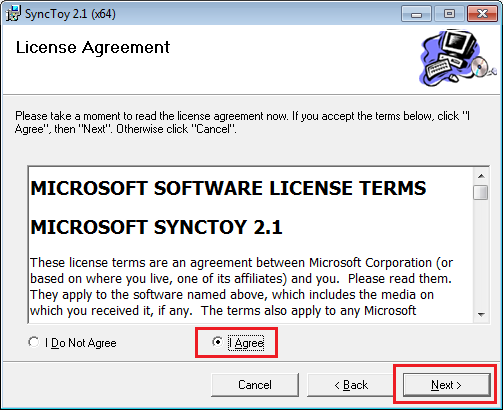Click the Cancel button
Viewport: 503px width, 410px height.
point(255,385)
